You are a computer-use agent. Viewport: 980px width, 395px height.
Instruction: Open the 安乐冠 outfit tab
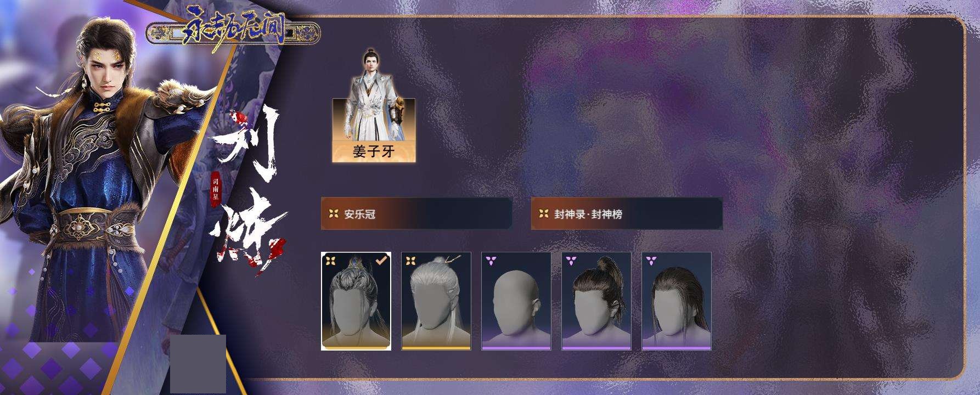[416, 214]
